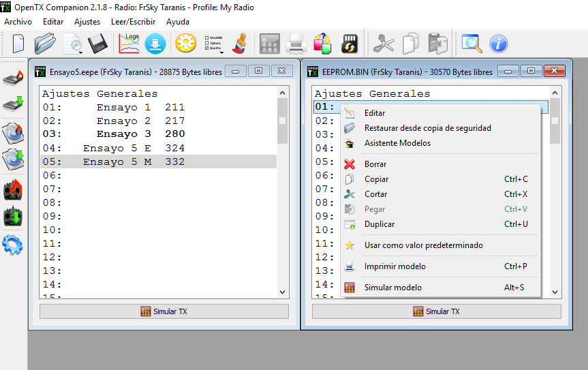This screenshot has height=370, width=588.
Task: Open the yellow gear Settings icon
Action: pos(185,44)
